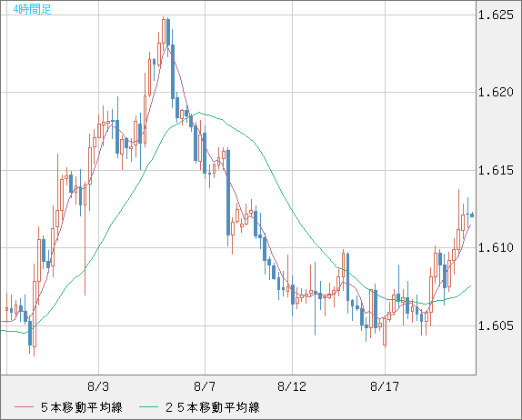Click the lowest candle at 8/17 gridline
This screenshot has width=522, height=420.
tap(385, 332)
